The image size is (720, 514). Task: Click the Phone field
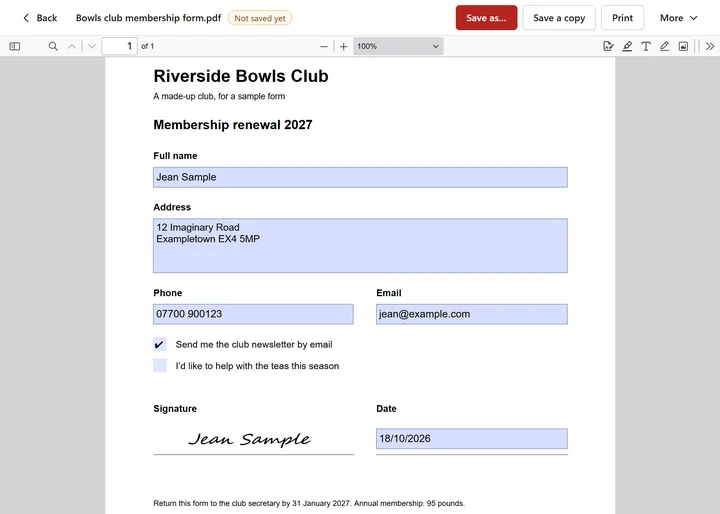[x=253, y=314]
